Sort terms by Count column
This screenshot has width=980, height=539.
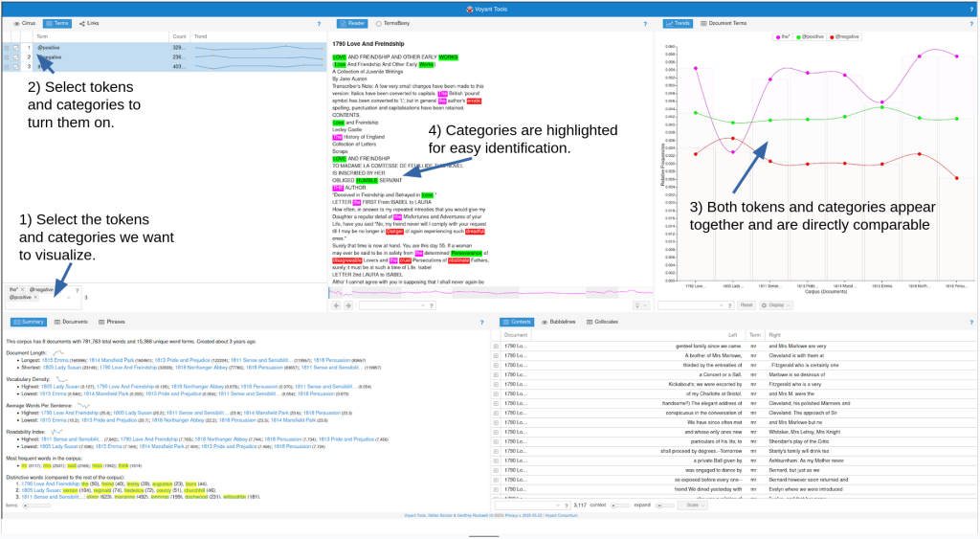pyautogui.click(x=180, y=37)
